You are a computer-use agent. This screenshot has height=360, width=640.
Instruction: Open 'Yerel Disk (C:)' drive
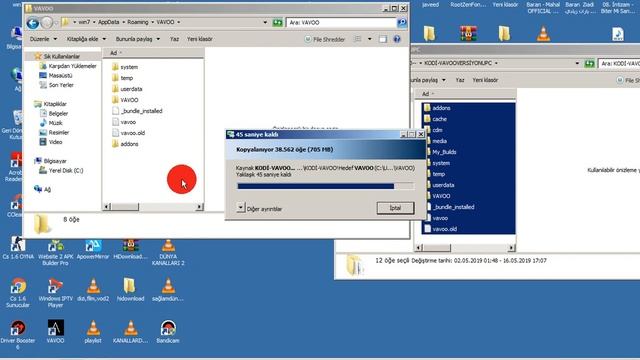[x=61, y=171]
